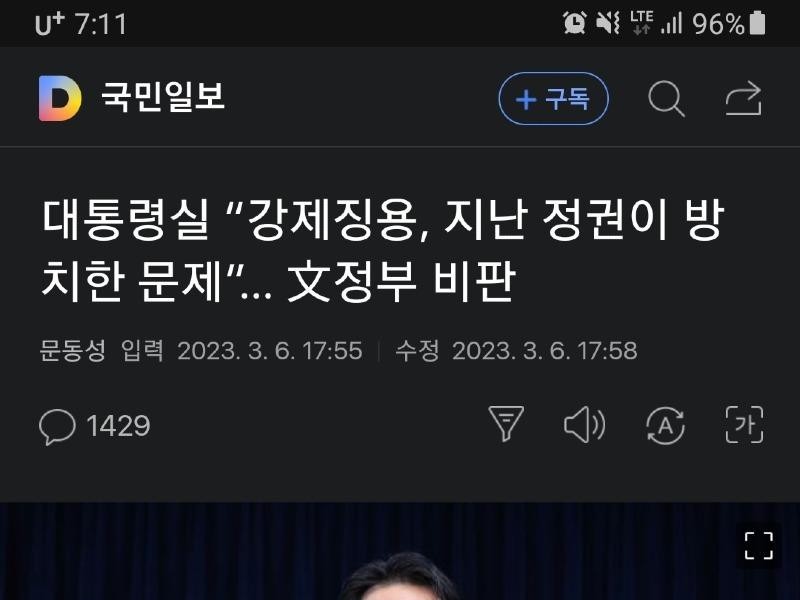Image resolution: width=800 pixels, height=600 pixels.
Task: Tap the Daum D logo
Action: tap(60, 98)
